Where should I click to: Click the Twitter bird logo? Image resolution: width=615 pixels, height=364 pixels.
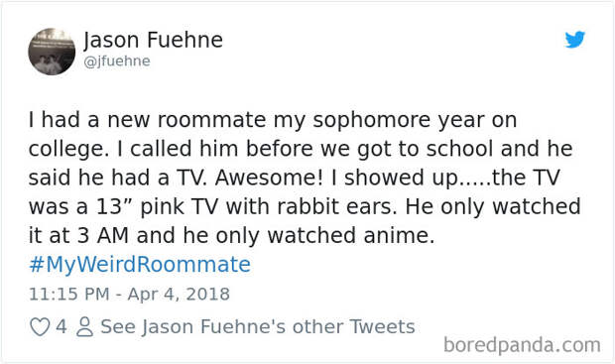coord(575,40)
